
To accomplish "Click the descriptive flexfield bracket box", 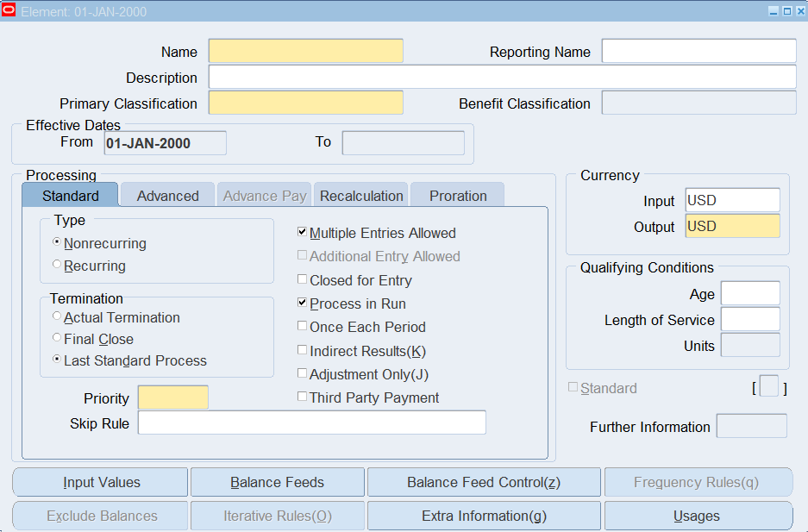I will 768,388.
